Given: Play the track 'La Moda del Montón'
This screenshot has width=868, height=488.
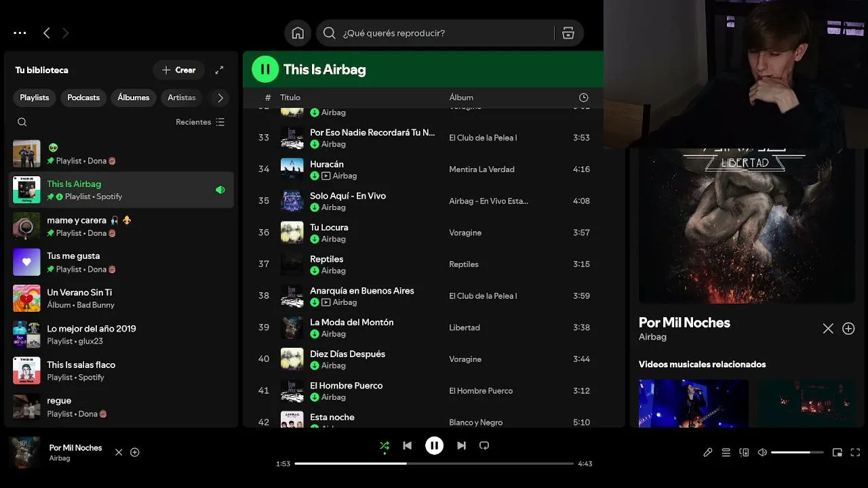Looking at the screenshot, I should point(352,323).
